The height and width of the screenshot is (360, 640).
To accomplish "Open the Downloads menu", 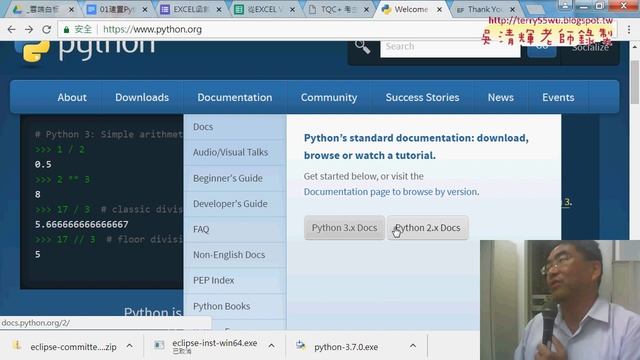I will [x=142, y=97].
